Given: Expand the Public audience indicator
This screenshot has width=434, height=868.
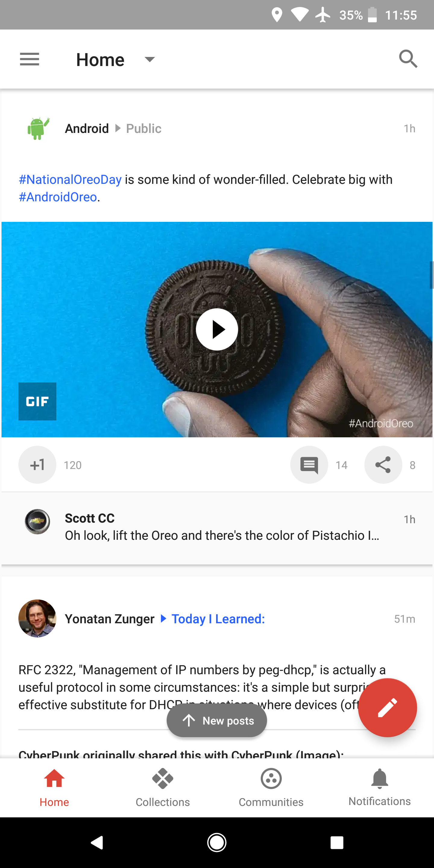Looking at the screenshot, I should pyautogui.click(x=143, y=128).
